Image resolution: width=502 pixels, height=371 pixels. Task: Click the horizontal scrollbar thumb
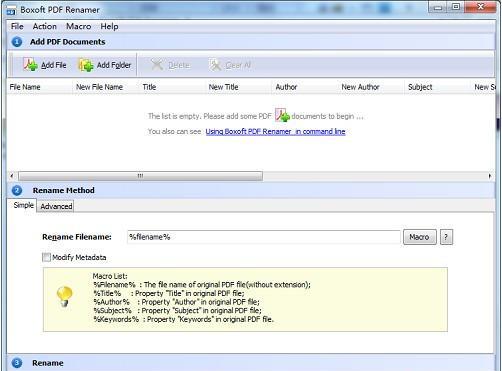coord(140,176)
